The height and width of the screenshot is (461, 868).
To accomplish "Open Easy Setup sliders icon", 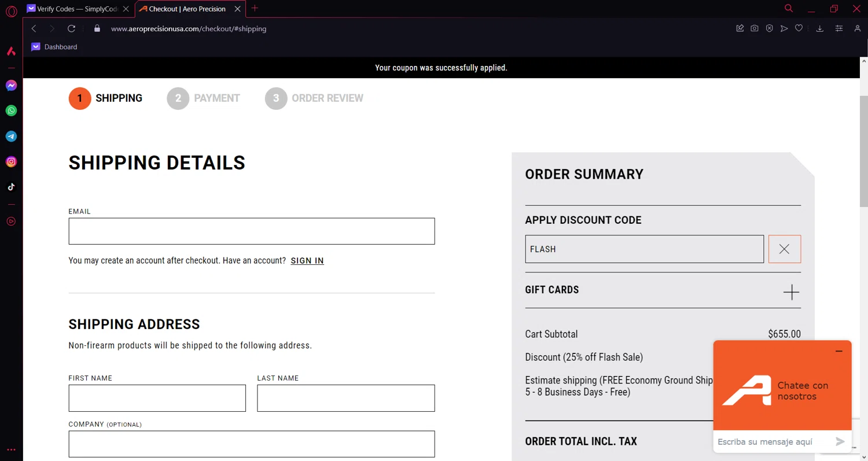I will (839, 28).
